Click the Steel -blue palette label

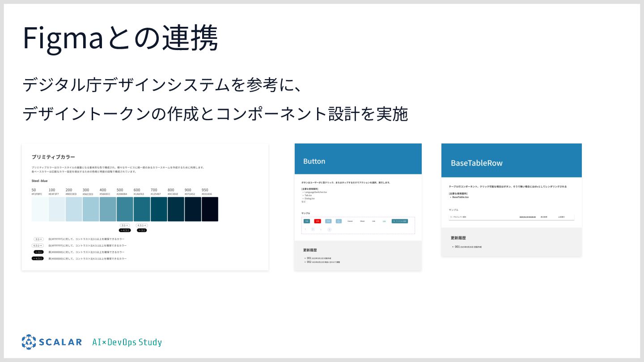40,181
